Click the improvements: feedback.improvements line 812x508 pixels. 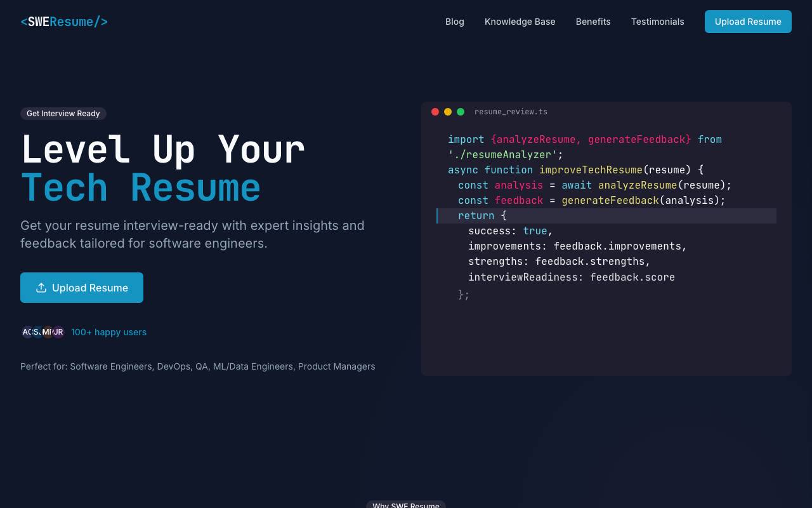[577, 246]
